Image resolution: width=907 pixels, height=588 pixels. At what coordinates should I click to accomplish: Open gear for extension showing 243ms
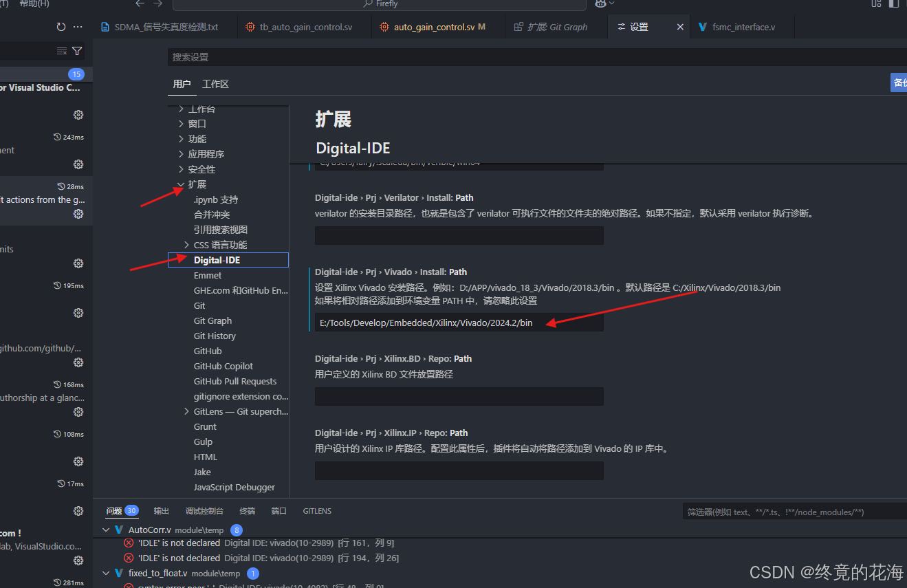pos(78,164)
